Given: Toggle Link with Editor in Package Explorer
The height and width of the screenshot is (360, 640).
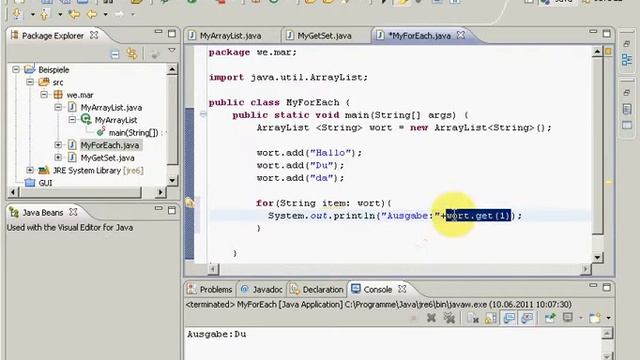Looking at the screenshot, I should click(132, 54).
